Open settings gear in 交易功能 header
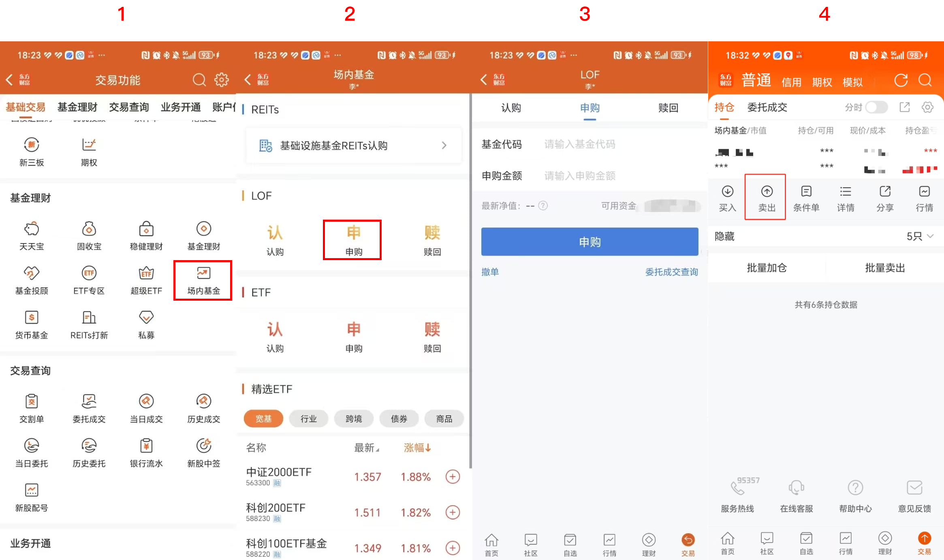Image resolution: width=944 pixels, height=560 pixels. click(221, 80)
